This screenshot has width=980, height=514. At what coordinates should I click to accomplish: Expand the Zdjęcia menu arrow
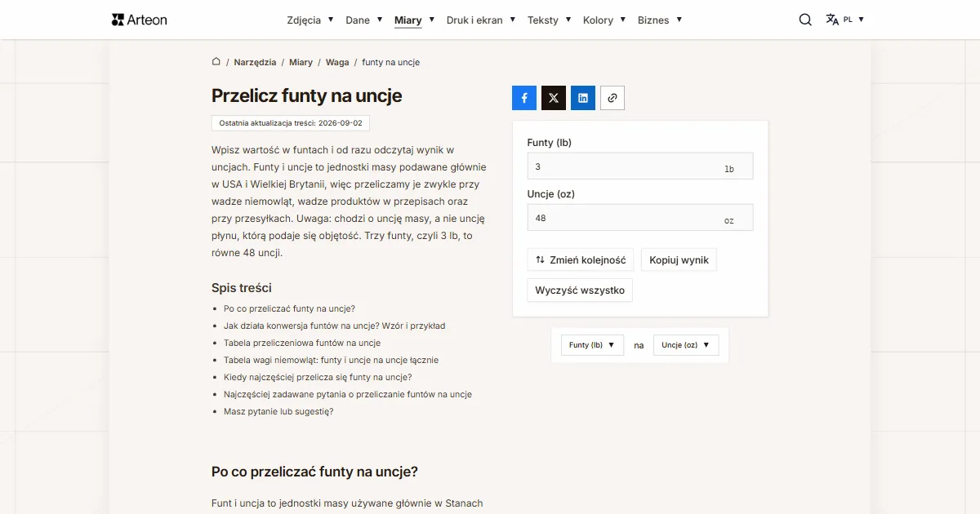[331, 20]
